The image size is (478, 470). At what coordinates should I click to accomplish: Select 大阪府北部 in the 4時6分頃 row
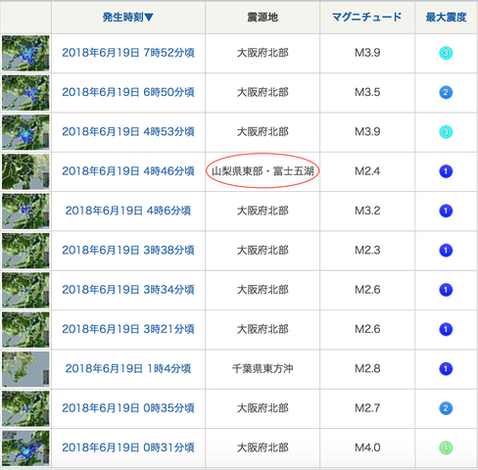pyautogui.click(x=263, y=211)
